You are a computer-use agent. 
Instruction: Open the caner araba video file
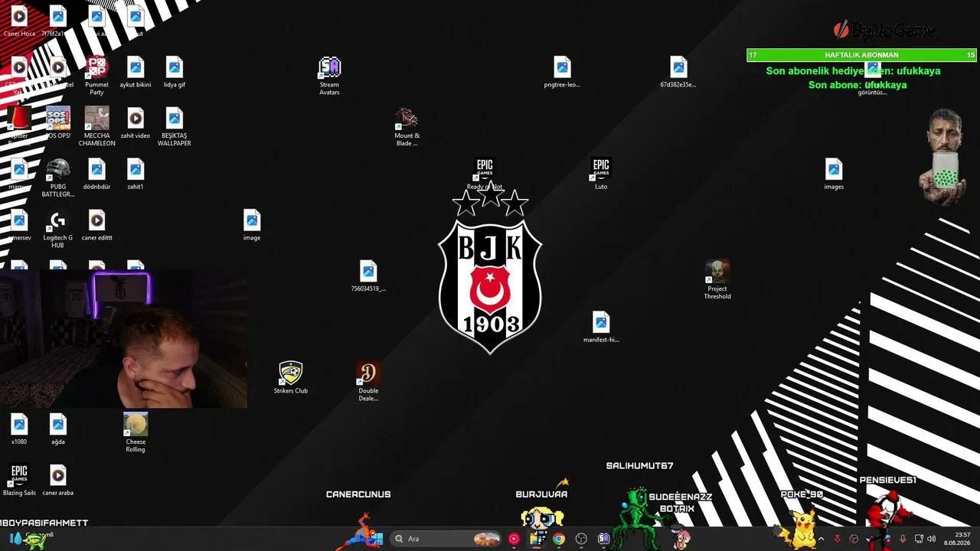tap(58, 481)
